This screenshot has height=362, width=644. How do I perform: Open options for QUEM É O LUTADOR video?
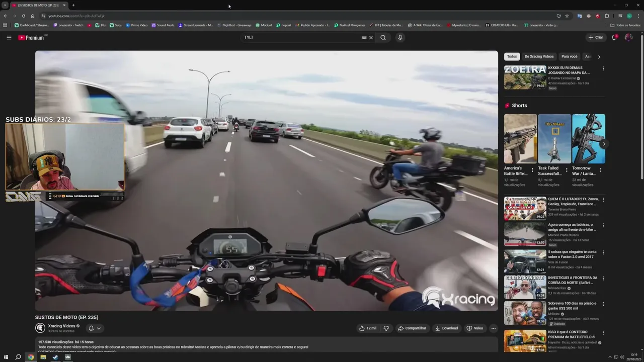603,200
